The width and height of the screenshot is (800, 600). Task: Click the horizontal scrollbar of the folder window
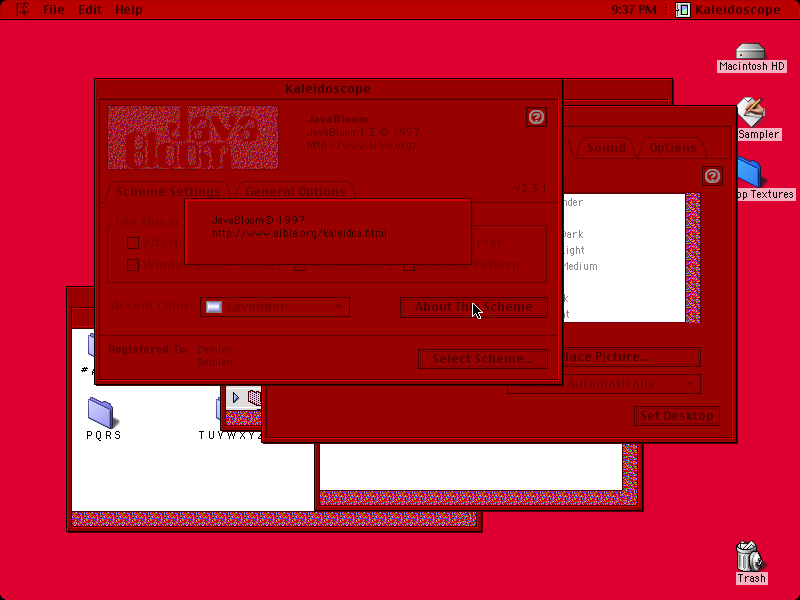coord(273,519)
